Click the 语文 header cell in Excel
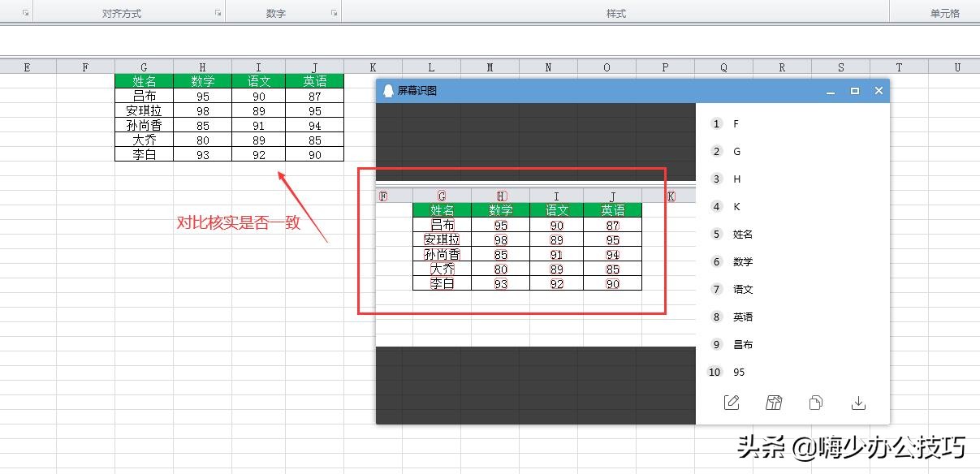The width and height of the screenshot is (980, 474). click(x=258, y=81)
